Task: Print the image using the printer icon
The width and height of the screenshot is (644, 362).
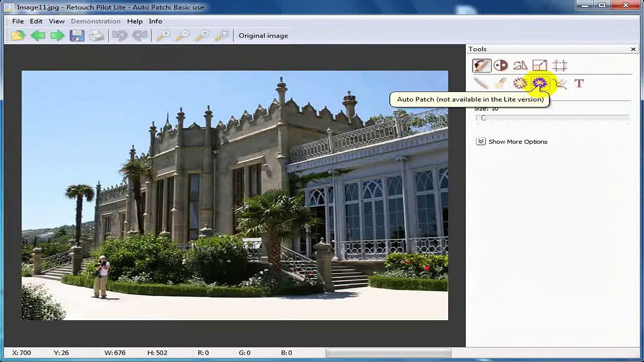Action: (97, 36)
